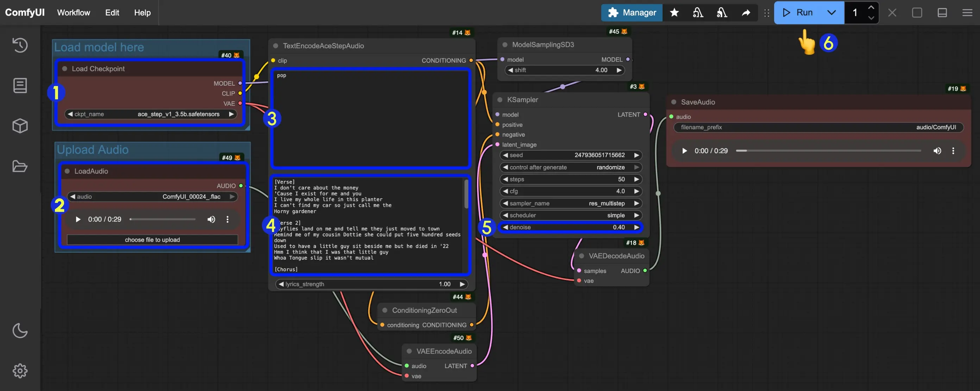Decrease cfg with left arrow
The width and height of the screenshot is (980, 391).
[x=505, y=191]
